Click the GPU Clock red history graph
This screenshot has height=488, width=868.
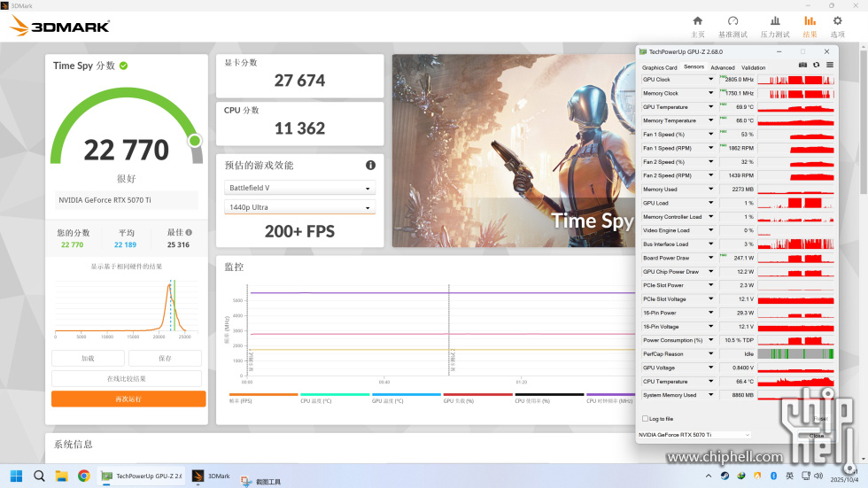[x=795, y=80]
